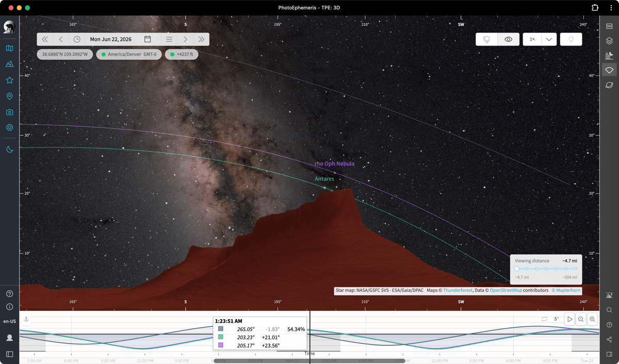Jump forward with double right chevrons
This screenshot has width=619, height=364.
201,39
